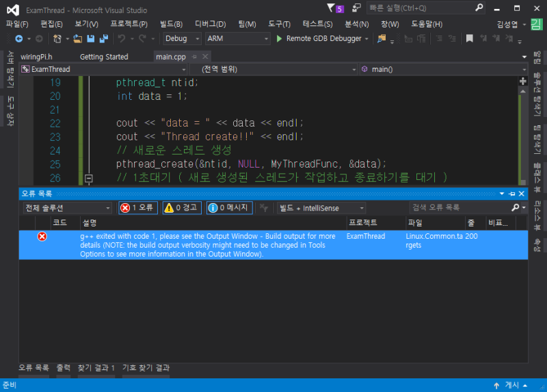547x392 pixels.
Task: Switch to the wiringPi.h tab
Action: point(36,57)
